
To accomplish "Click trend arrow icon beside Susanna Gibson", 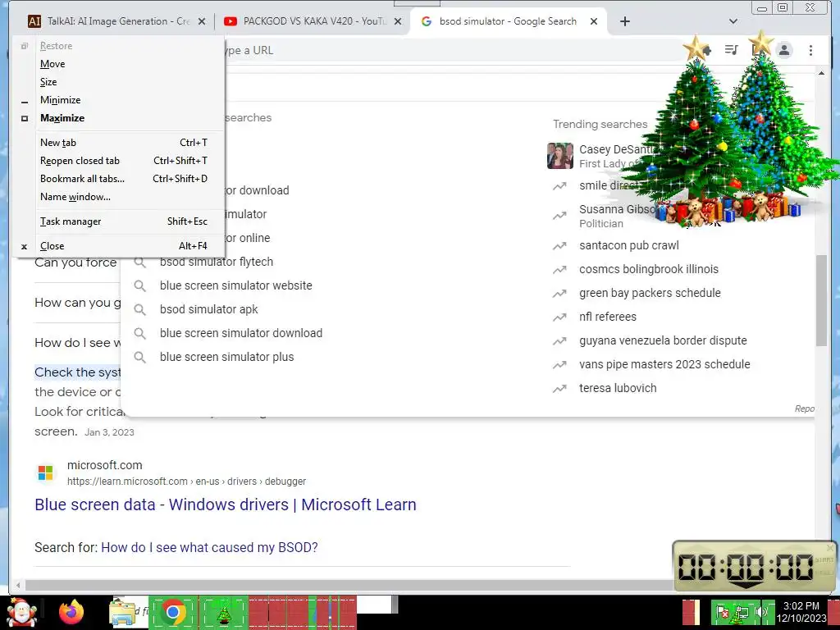I will pyautogui.click(x=559, y=216).
